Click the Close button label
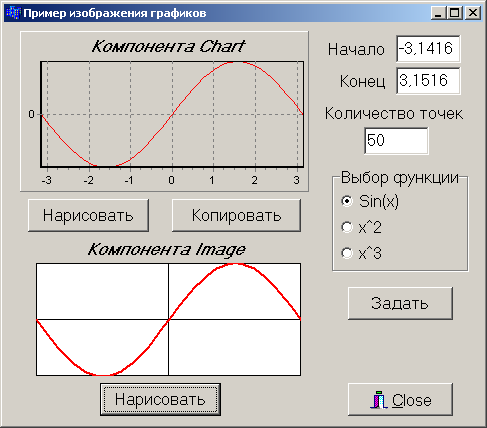Screen dimensions: 487x428 pos(412,400)
